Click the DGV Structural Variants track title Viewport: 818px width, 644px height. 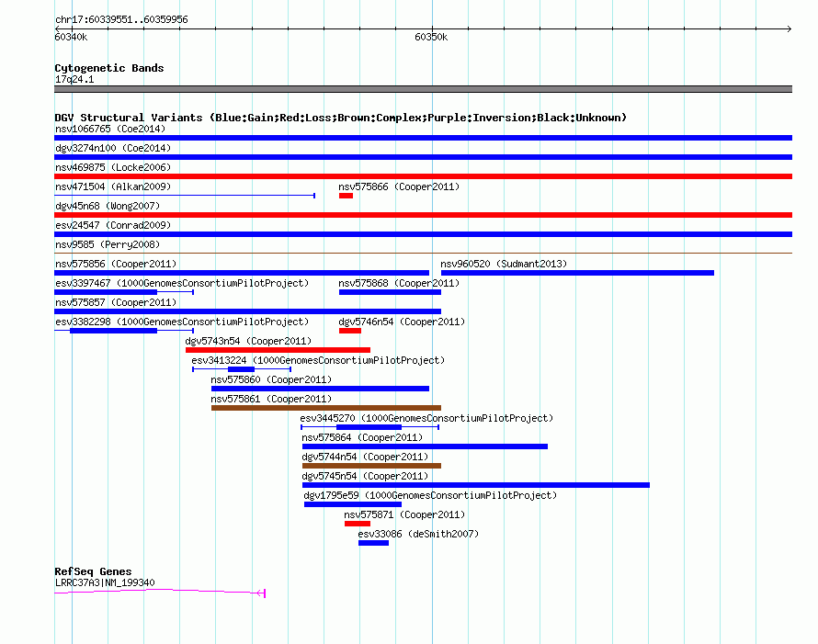341,118
